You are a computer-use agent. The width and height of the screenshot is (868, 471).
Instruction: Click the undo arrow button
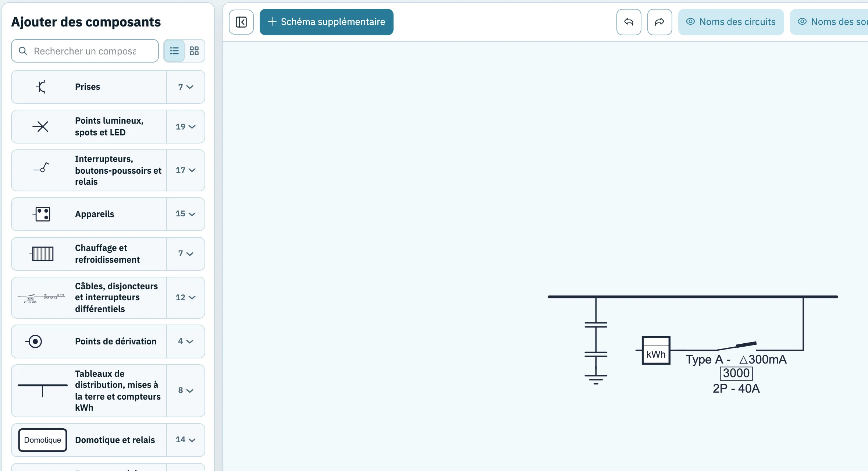pos(629,22)
